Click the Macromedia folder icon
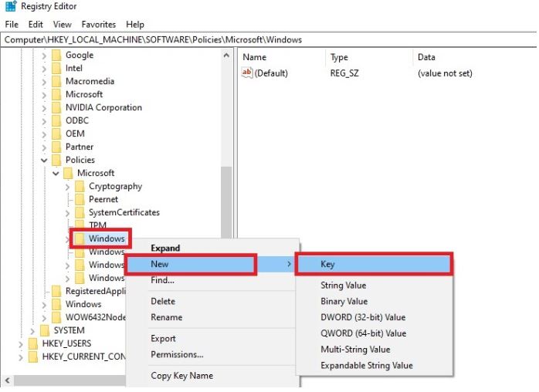 point(56,82)
